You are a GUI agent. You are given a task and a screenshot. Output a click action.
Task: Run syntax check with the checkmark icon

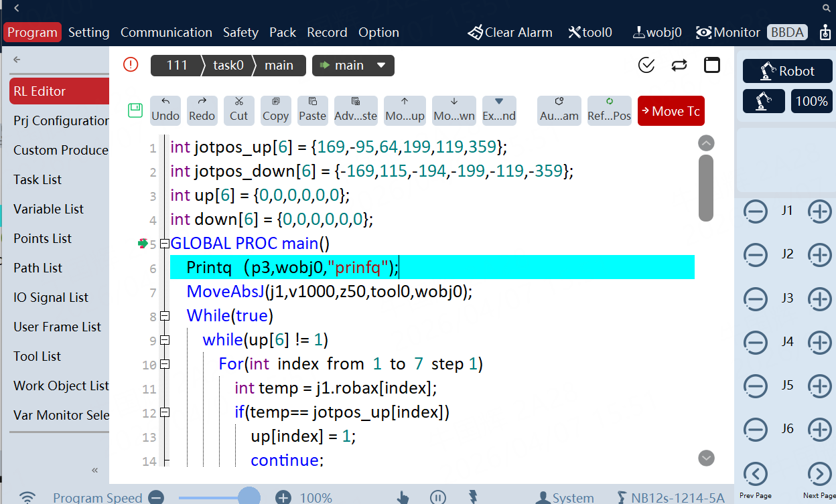(x=646, y=65)
